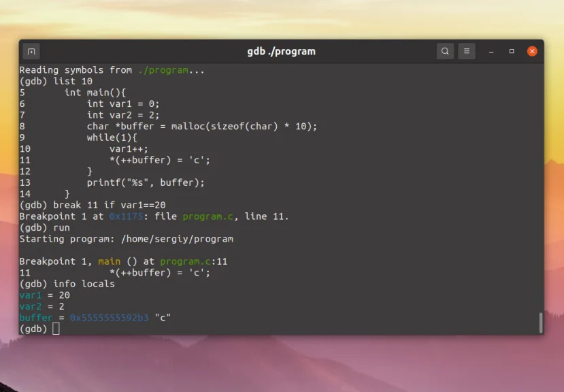Click the yellow 'main' function name
Viewport: 564px width, 392px height.
pyautogui.click(x=110, y=261)
